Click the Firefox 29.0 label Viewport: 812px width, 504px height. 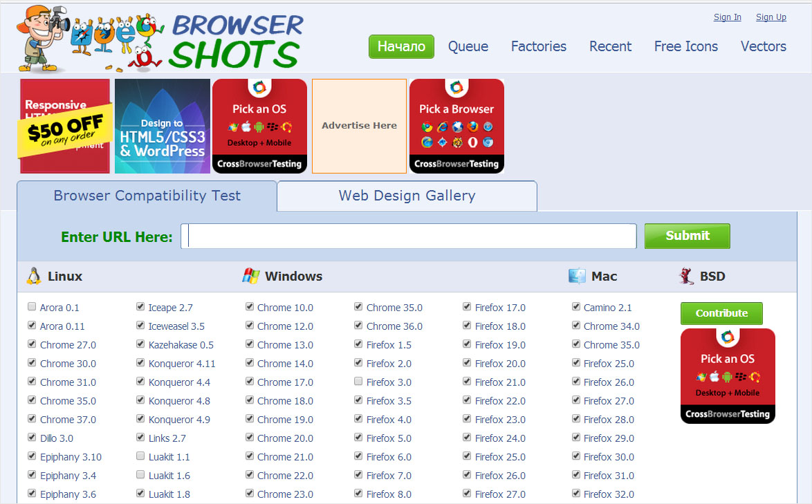click(609, 438)
